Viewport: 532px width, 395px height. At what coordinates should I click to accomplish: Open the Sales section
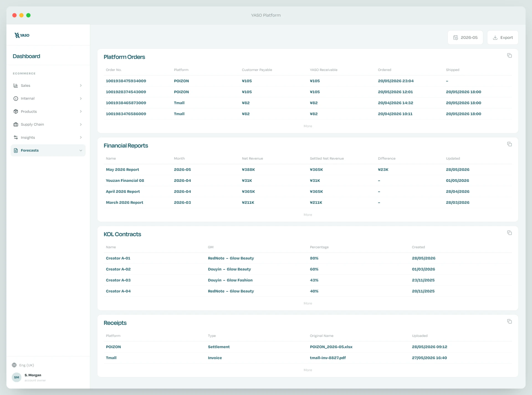[48, 85]
